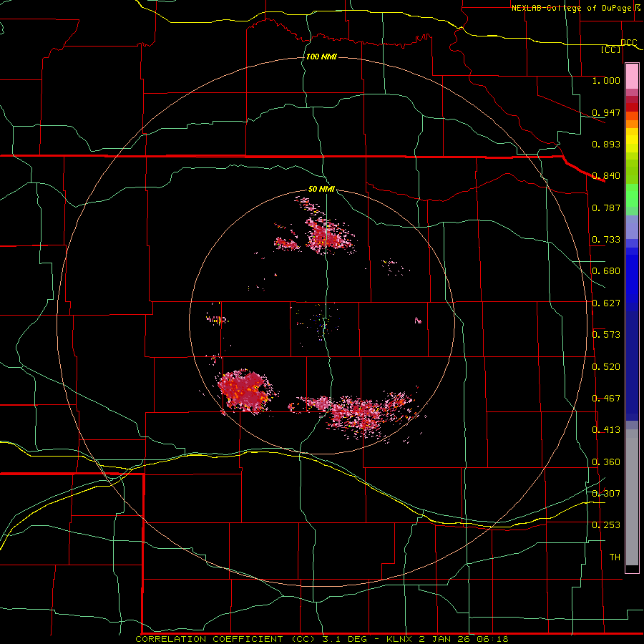Select the 0.520 scale value

tap(606, 367)
